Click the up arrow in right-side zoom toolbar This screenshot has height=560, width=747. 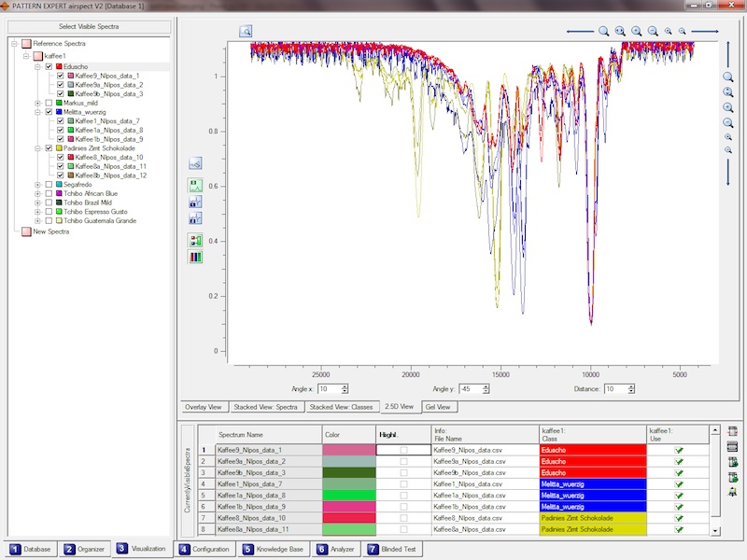click(727, 56)
